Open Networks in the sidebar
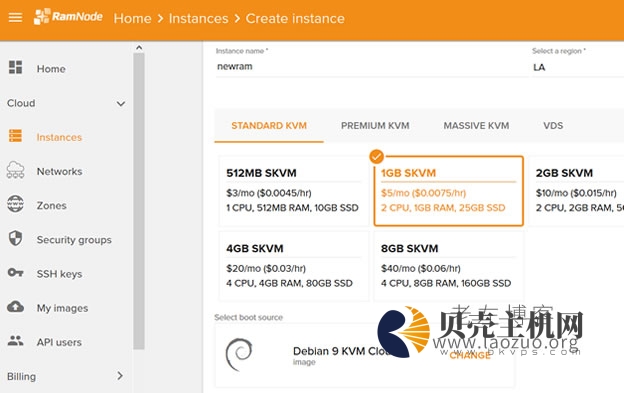Image resolution: width=624 pixels, height=393 pixels. [x=59, y=171]
